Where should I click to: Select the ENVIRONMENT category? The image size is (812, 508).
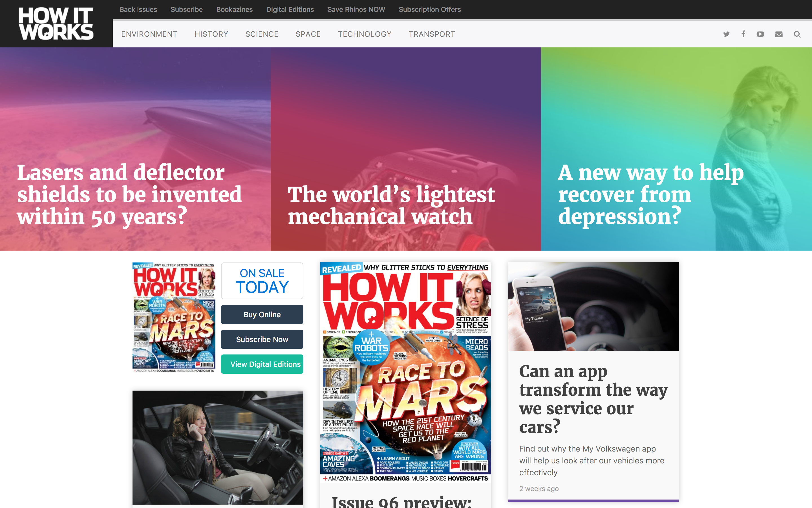click(x=149, y=34)
